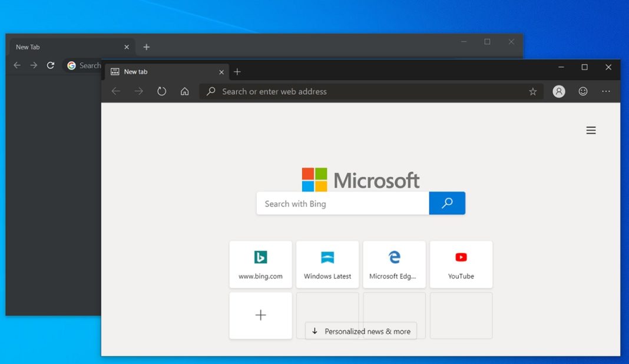Switch to Chrome "New Tab" tab
Screen dimensions: 629x364
coord(65,47)
